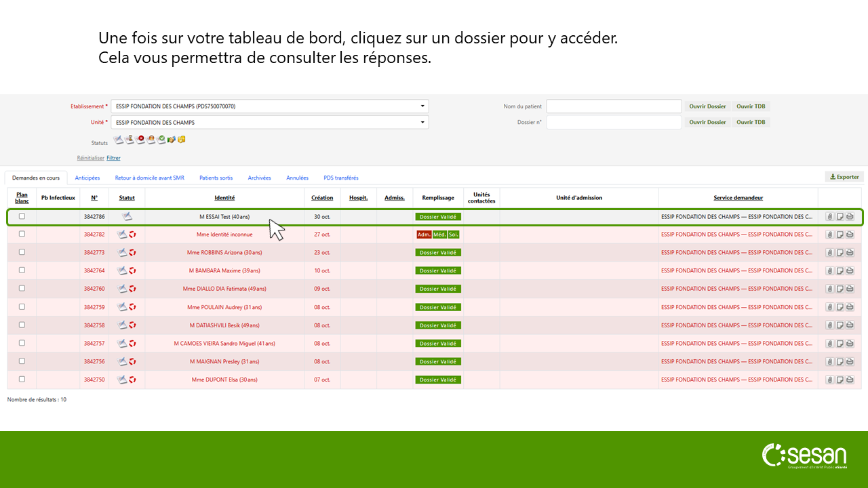868x488 pixels.
Task: Print the dossier of M BAMBARA Maxime
Action: coord(850,270)
